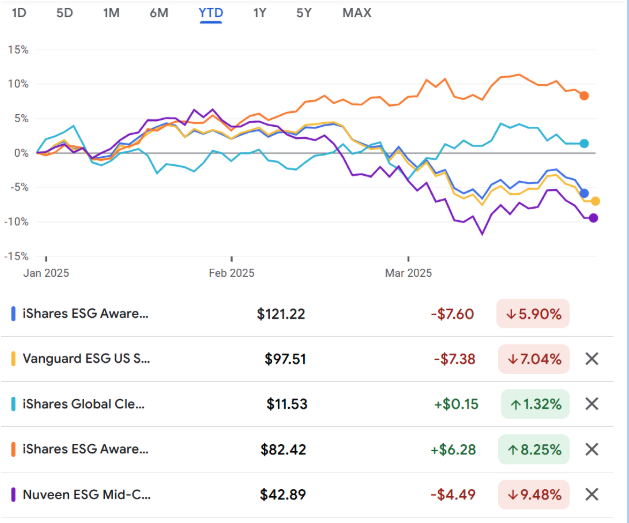Click the yellow line end marker

click(595, 201)
